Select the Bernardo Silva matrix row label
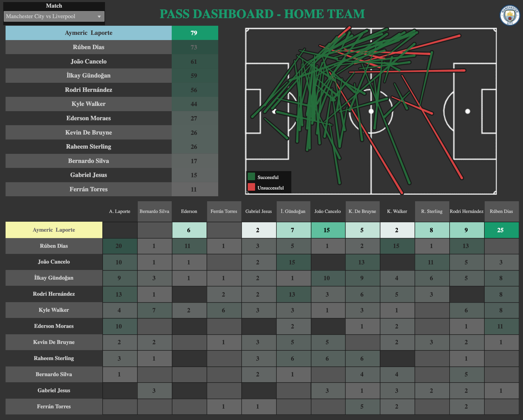 coord(54,374)
